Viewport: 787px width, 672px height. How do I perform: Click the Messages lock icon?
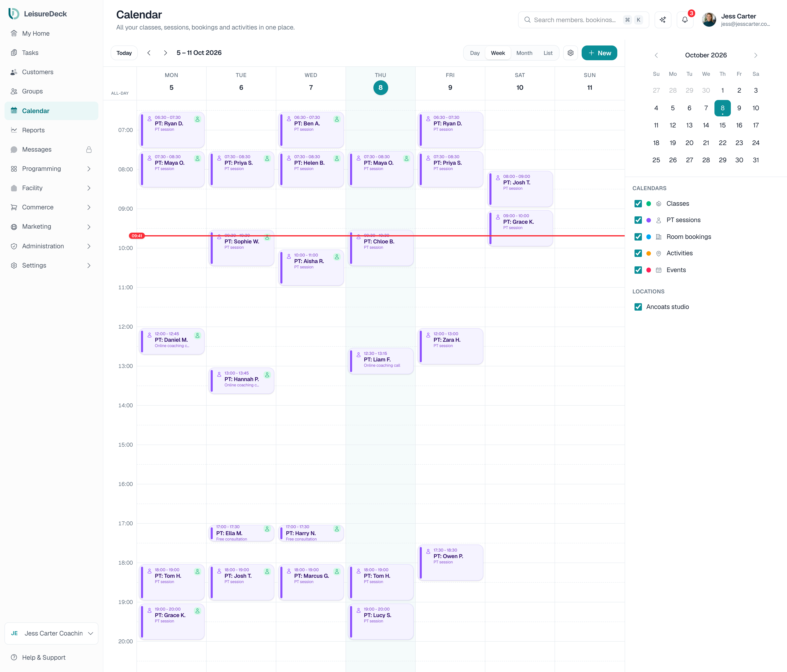tap(89, 150)
